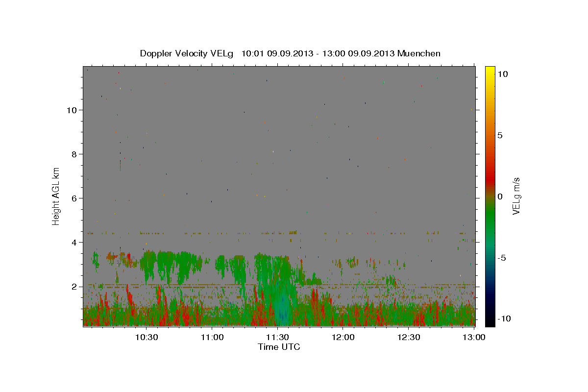Click the "Height AGL km" axis label

pos(56,196)
